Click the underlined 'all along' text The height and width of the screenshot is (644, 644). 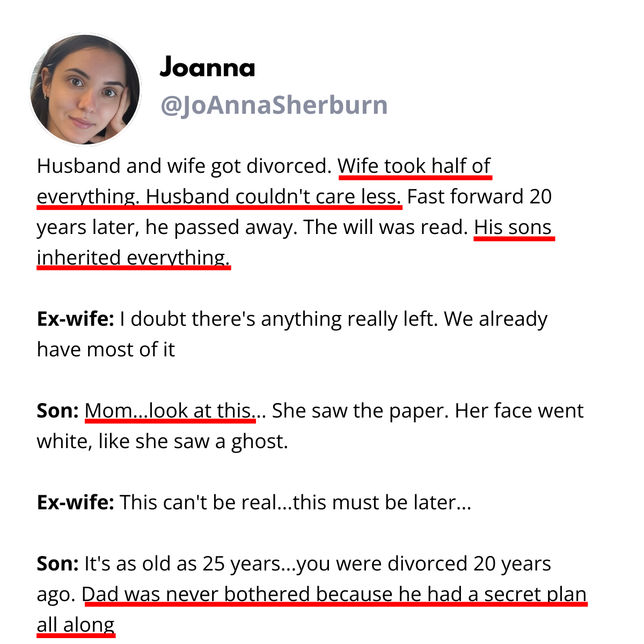[76, 625]
